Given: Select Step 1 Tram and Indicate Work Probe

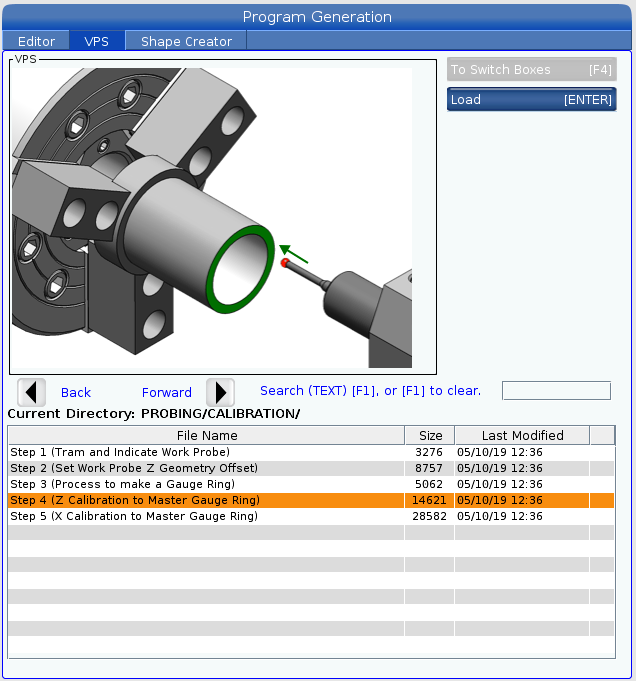Looking at the screenshot, I should coord(120,452).
